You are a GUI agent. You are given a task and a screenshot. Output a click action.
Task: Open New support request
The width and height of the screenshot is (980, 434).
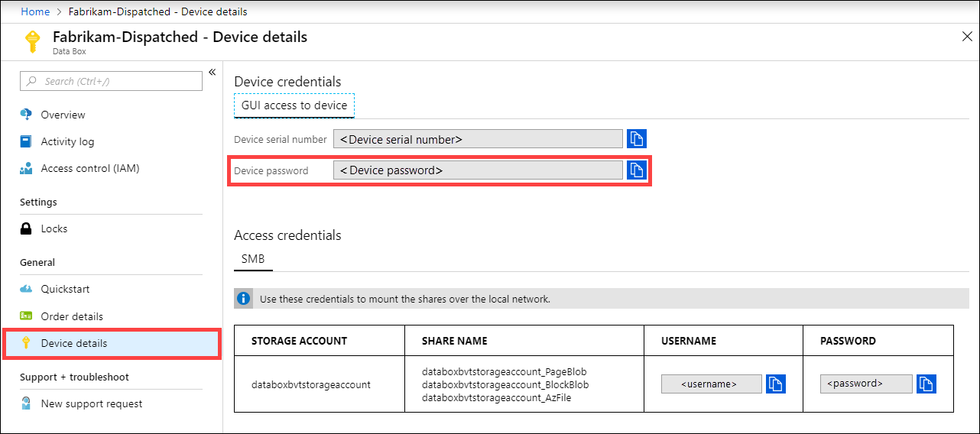91,403
